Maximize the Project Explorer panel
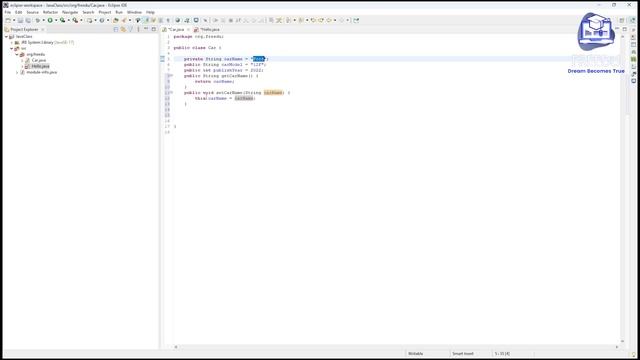This screenshot has width=640, height=360. click(x=154, y=29)
